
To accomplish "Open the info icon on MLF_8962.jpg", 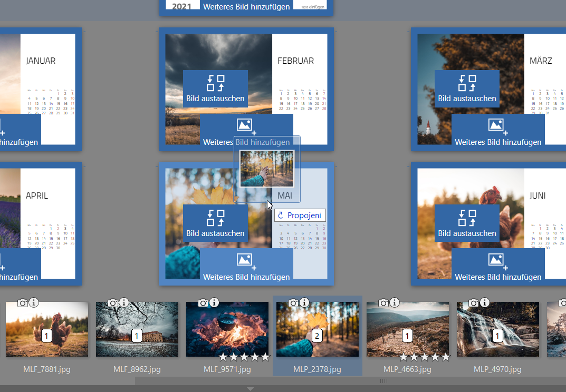I will click(124, 302).
